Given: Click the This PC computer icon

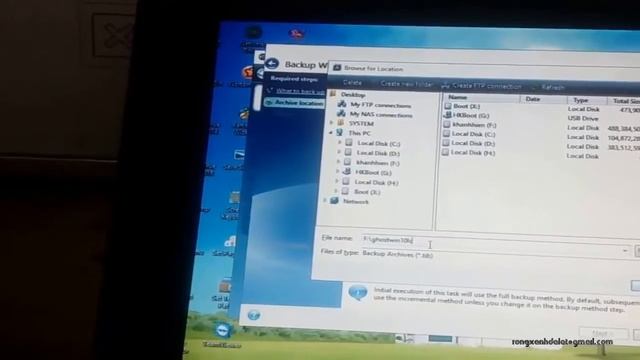Looking at the screenshot, I should click(340, 132).
